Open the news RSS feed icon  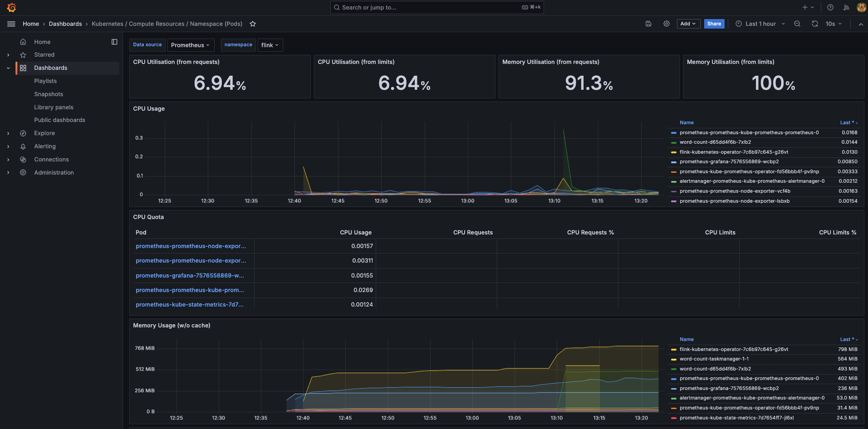[x=846, y=8]
